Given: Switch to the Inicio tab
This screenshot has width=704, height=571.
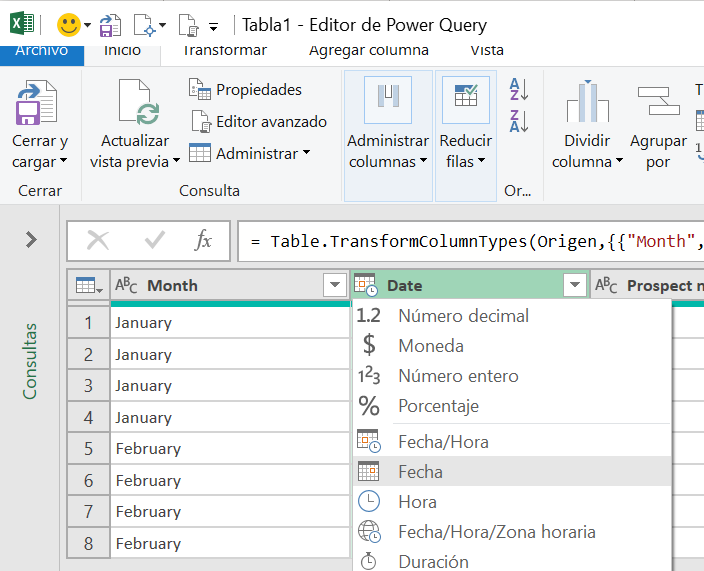Looking at the screenshot, I should tap(122, 55).
